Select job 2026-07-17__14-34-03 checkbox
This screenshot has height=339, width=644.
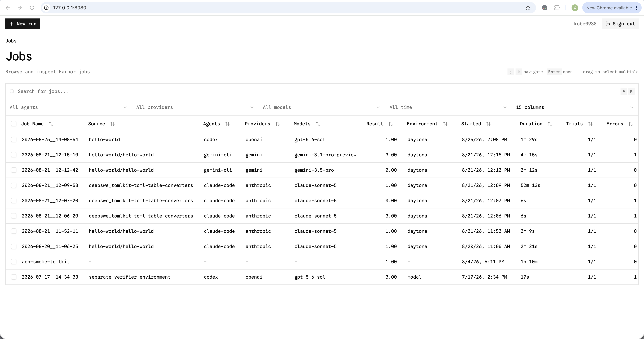[14, 277]
